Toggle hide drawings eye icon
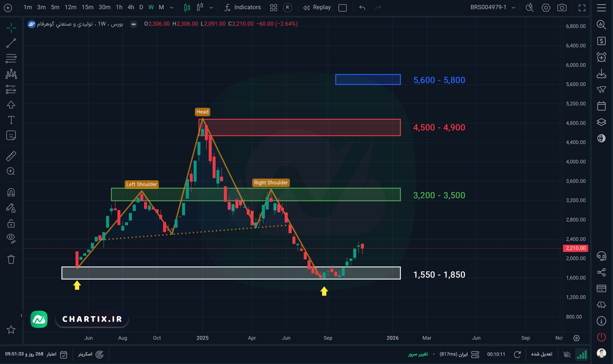Screen dimensions: 613x364 11,238
